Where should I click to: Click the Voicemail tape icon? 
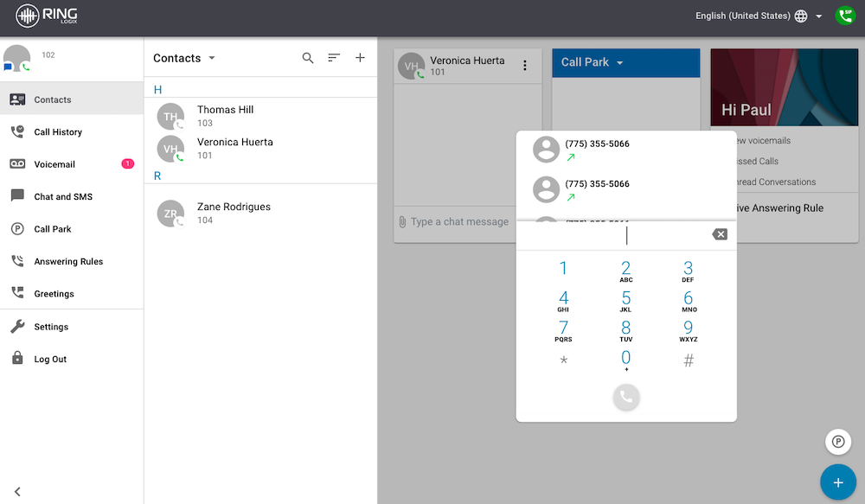click(17, 163)
